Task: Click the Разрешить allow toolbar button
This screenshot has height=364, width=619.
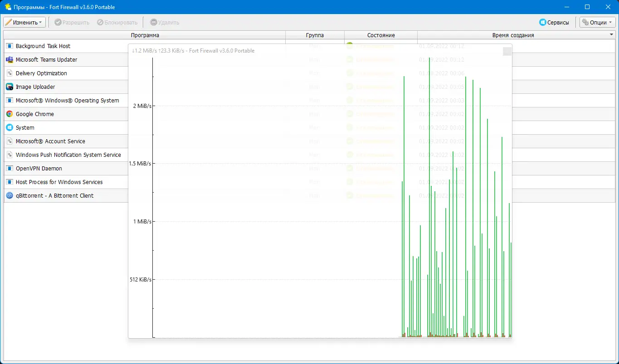Action: 72,22
